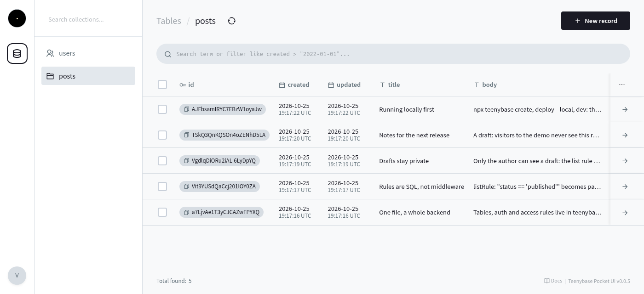Screen dimensions: 644x294
Task: Open the Docs link
Action: pyautogui.click(x=553, y=281)
